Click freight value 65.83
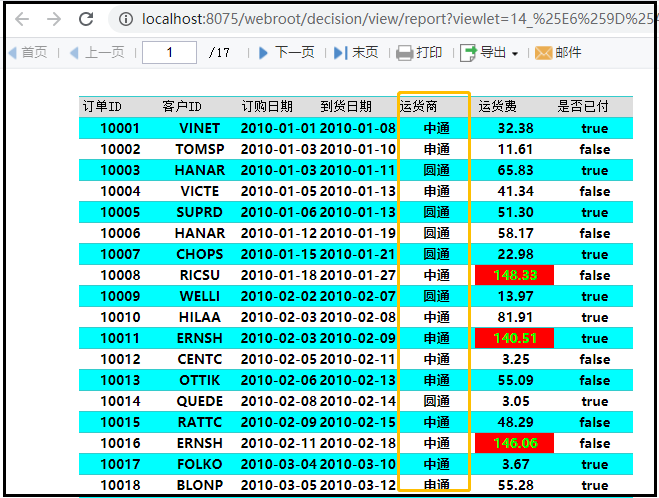Image resolution: width=659 pixels, height=498 pixels. pyautogui.click(x=516, y=170)
